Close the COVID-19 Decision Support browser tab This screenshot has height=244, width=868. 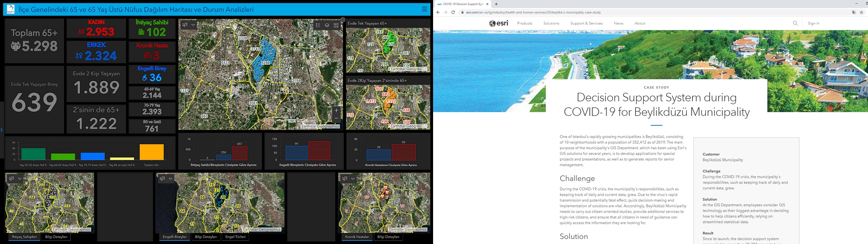tap(487, 4)
